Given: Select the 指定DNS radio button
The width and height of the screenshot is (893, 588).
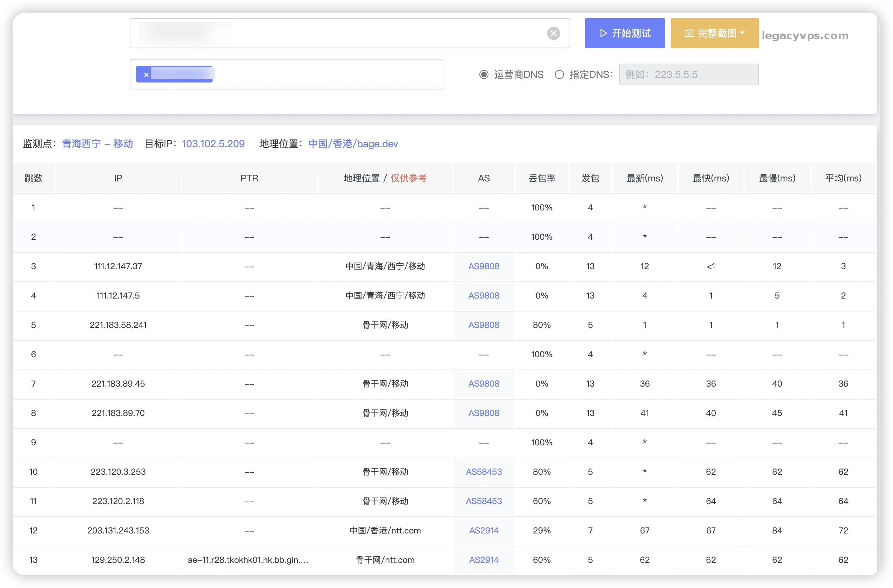Looking at the screenshot, I should (x=559, y=74).
